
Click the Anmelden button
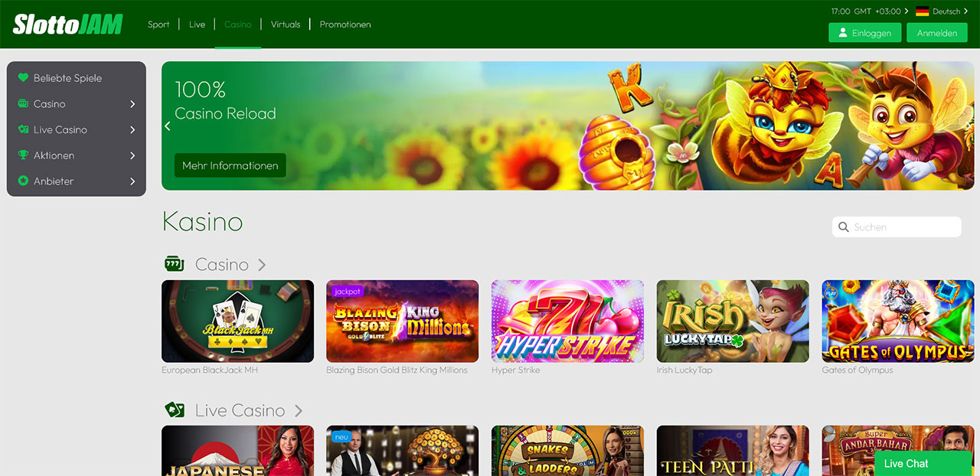937,33
